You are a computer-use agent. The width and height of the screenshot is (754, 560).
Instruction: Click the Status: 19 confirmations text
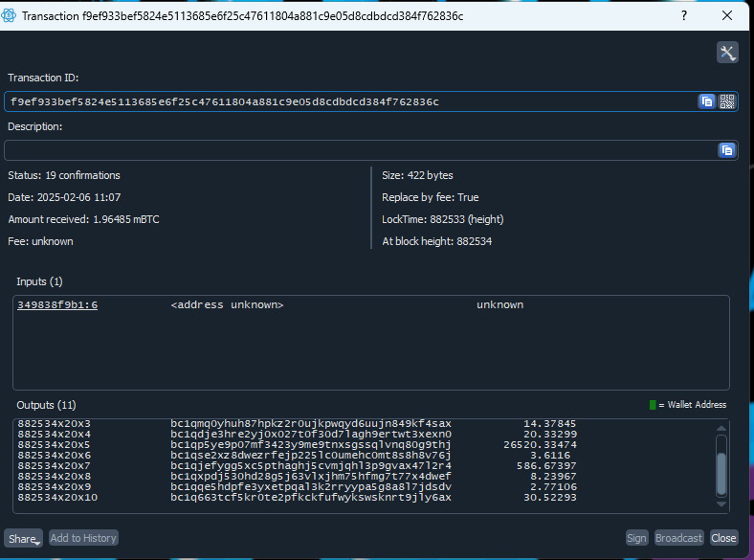[x=64, y=175]
